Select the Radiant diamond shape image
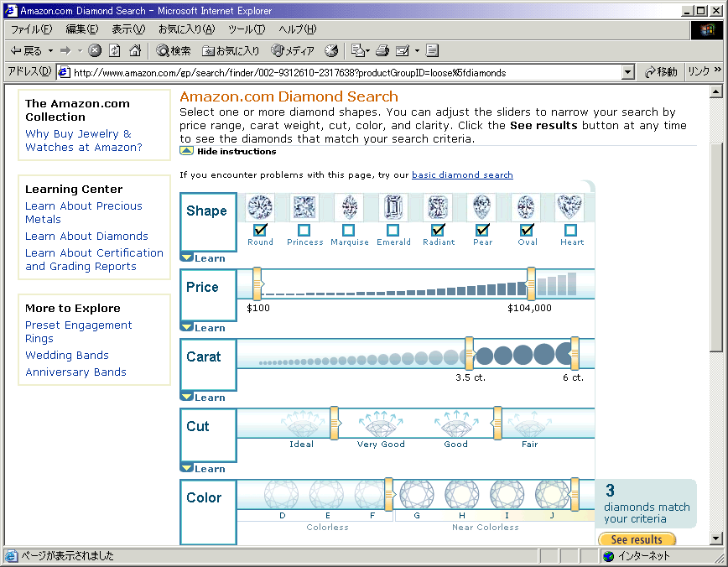The width and height of the screenshot is (728, 567). tap(438, 206)
